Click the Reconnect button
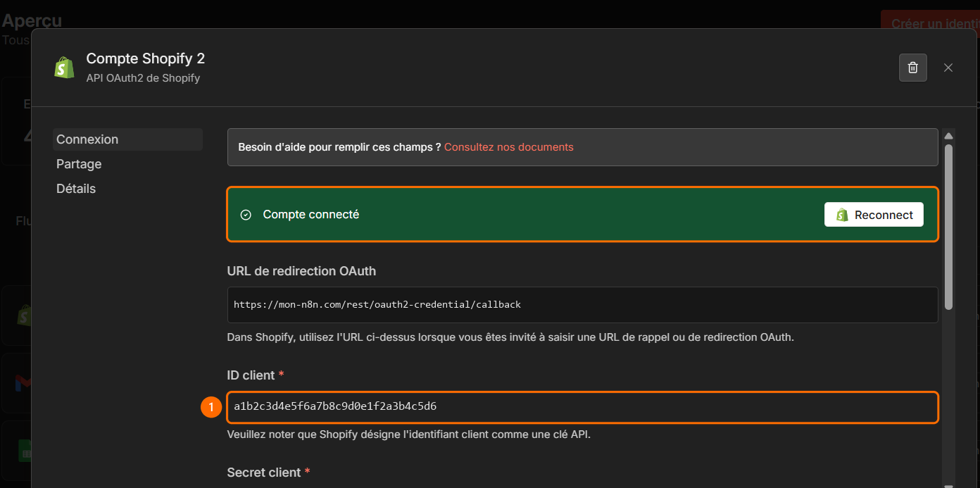The width and height of the screenshot is (980, 488). click(x=874, y=215)
